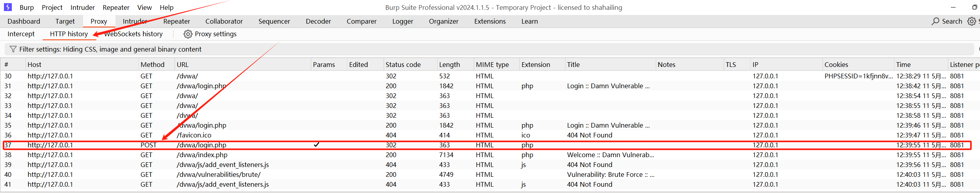Sort by the IP column header

pos(786,65)
